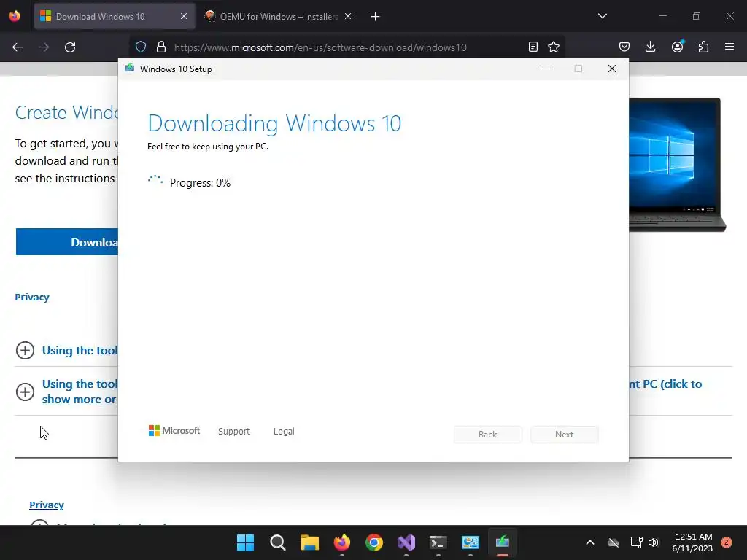The image size is (747, 560).
Task: Click the Windows Setup taskbar icon
Action: click(x=502, y=542)
